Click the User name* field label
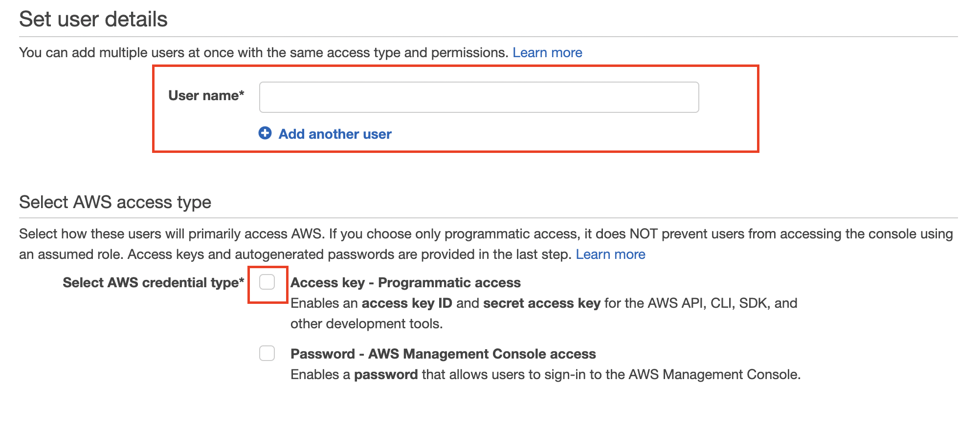 [x=206, y=95]
